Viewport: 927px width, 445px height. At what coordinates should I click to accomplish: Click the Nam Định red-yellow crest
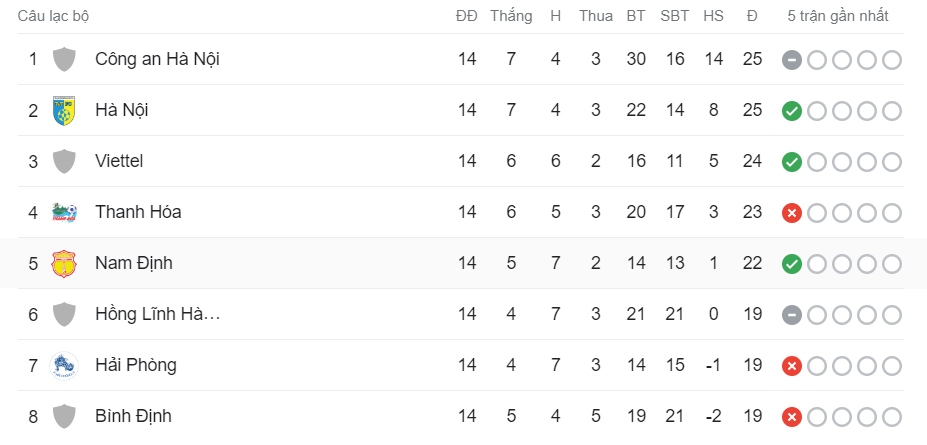[64, 264]
